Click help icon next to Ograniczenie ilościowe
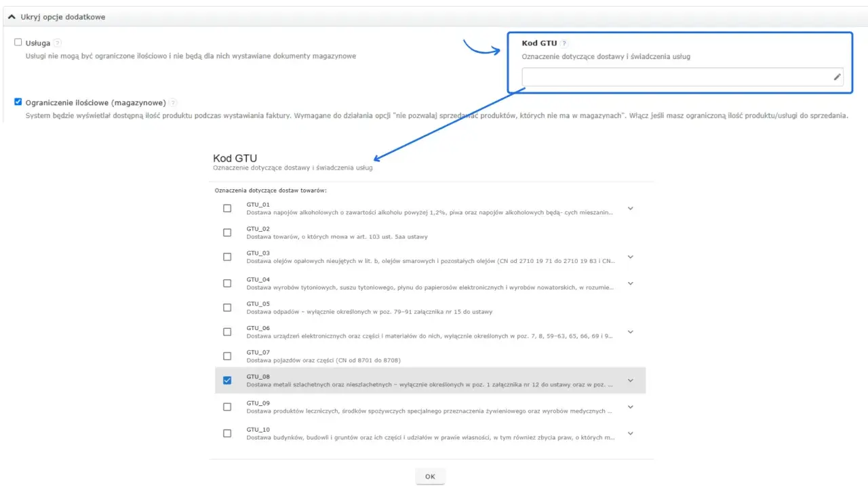868x486 pixels. [173, 103]
